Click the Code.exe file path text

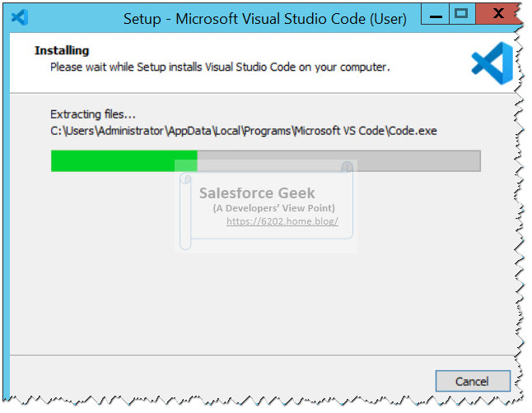[x=244, y=131]
